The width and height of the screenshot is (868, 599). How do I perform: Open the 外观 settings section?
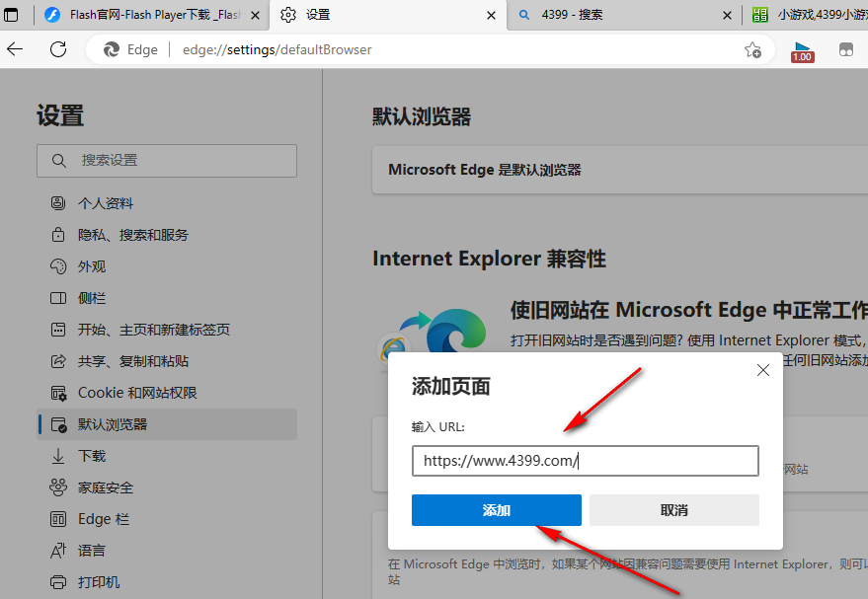click(103, 265)
